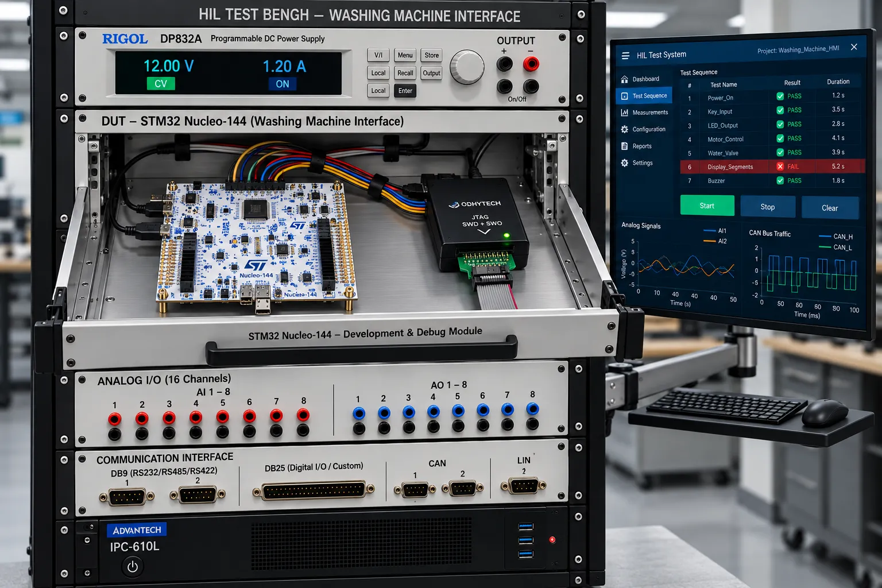Click the 5.2 s duration value
This screenshot has height=588, width=882.
pyautogui.click(x=838, y=167)
